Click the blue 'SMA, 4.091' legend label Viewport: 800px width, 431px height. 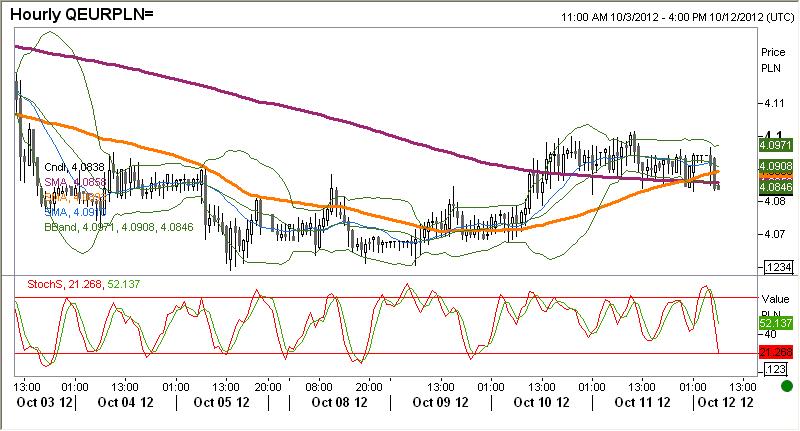click(x=75, y=212)
